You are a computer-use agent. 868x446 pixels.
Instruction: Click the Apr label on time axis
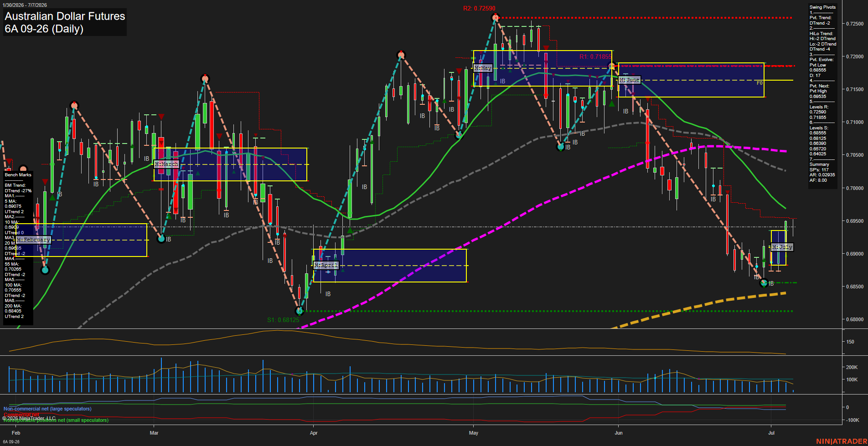(314, 433)
